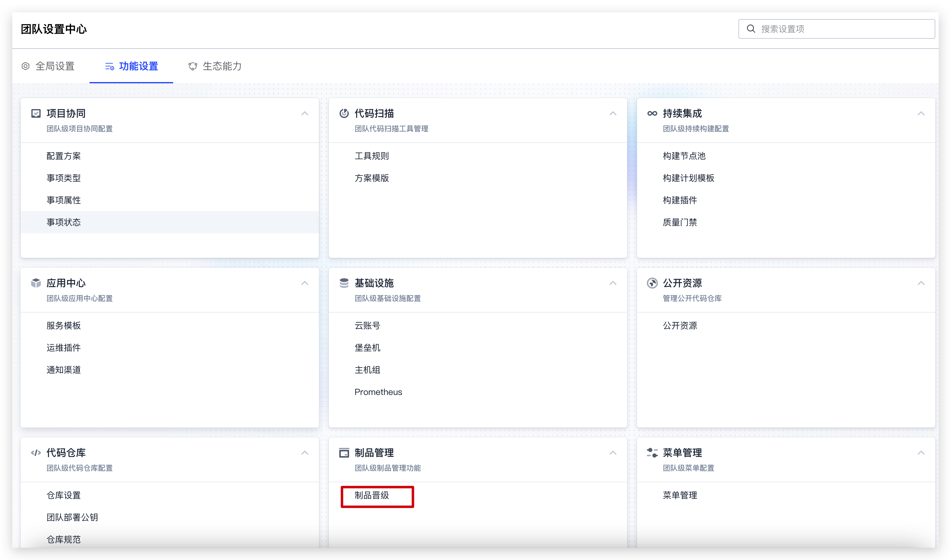Click the 团队级持续构建配置 description
Image resolution: width=951 pixels, height=560 pixels.
(x=696, y=129)
